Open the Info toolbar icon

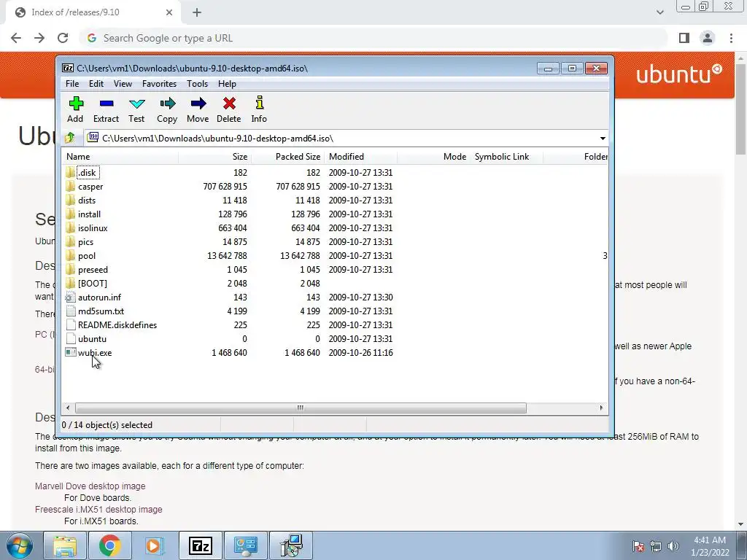[x=259, y=109]
